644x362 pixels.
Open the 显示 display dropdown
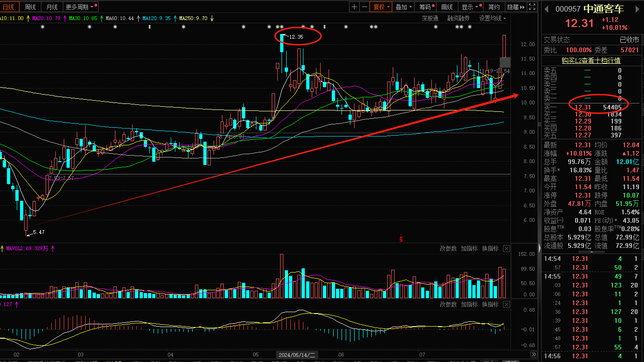470,7
